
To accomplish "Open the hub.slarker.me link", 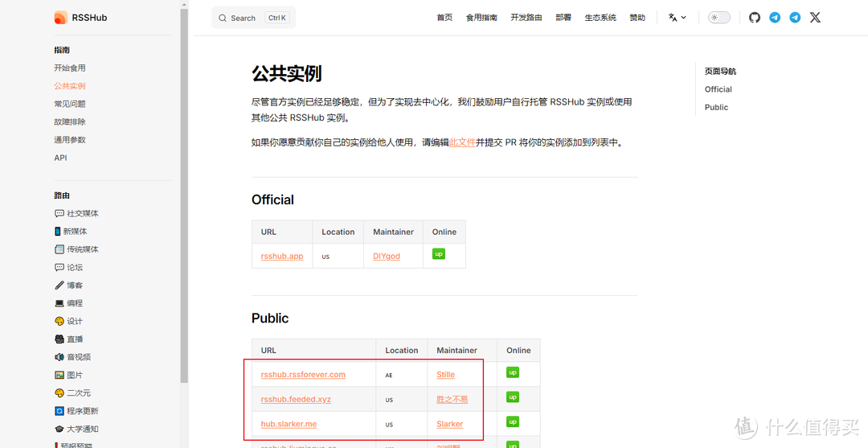I will coord(289,424).
